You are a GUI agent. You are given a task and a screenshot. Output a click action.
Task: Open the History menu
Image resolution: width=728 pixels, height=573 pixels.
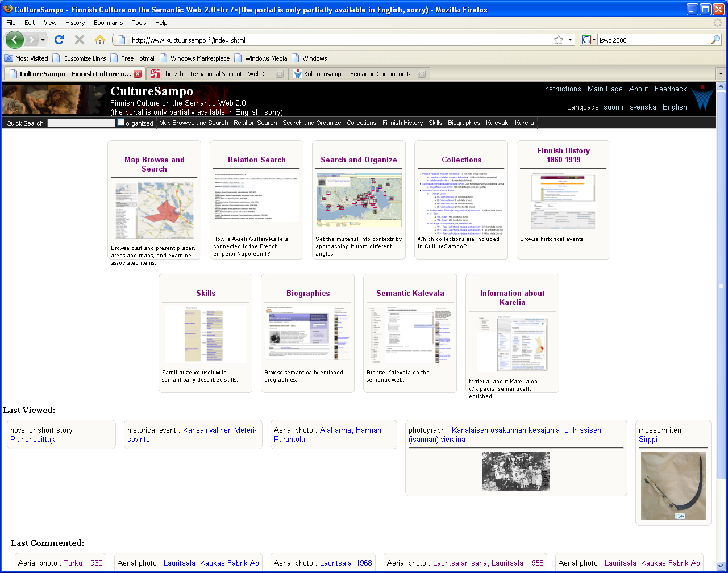tap(75, 23)
